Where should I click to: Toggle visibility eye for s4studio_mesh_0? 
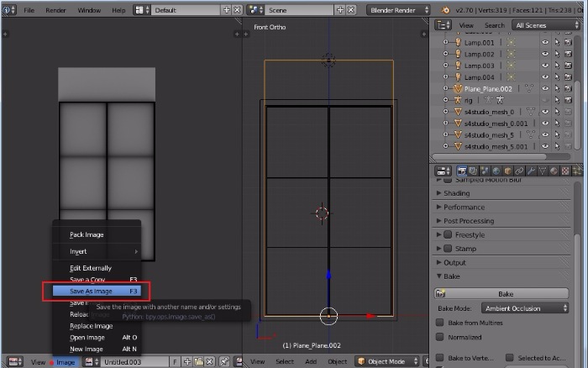tap(545, 112)
